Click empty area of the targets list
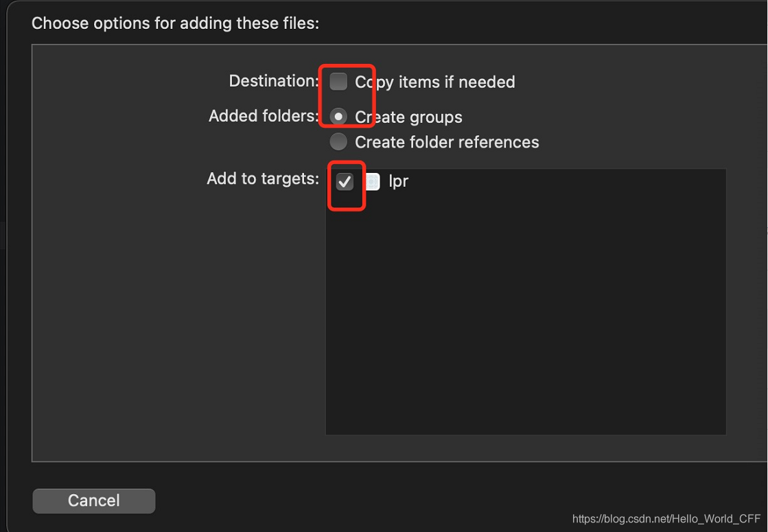 526,314
